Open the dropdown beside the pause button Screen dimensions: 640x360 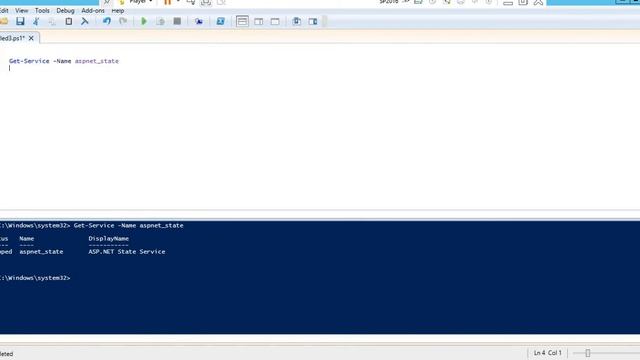click(178, 2)
